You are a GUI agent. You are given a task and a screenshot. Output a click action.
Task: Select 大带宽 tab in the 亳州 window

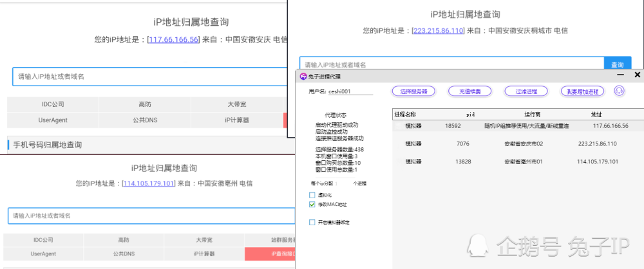204,240
